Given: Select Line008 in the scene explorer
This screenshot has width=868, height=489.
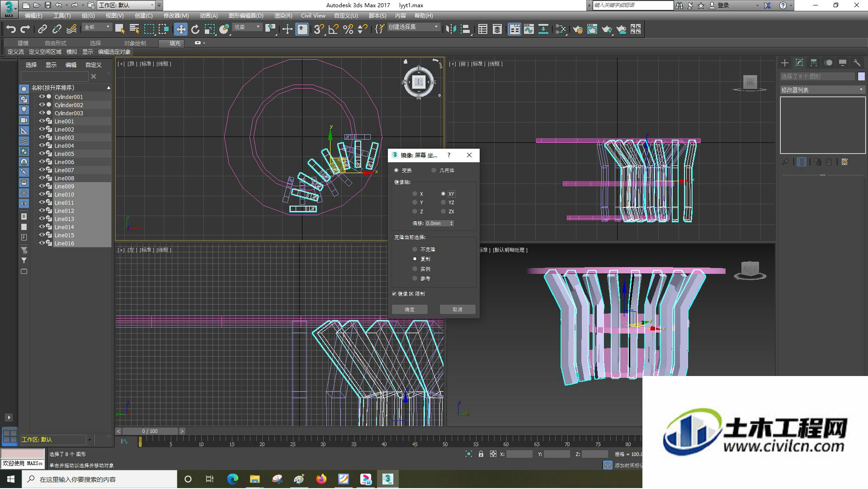Looking at the screenshot, I should (64, 179).
